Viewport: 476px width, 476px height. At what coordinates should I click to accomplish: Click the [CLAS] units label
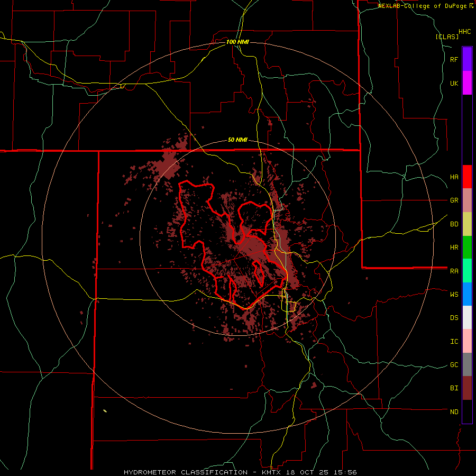click(447, 36)
